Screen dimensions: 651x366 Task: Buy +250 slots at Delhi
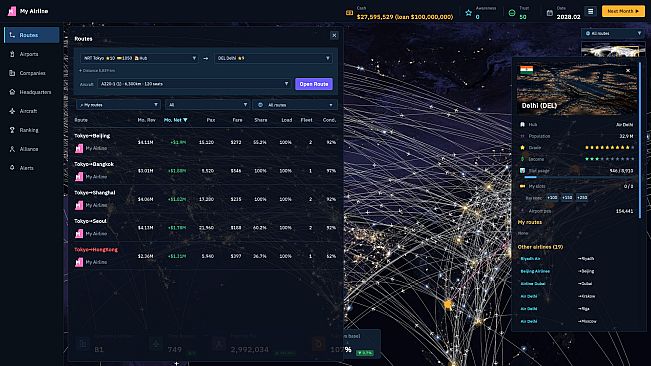(x=582, y=198)
